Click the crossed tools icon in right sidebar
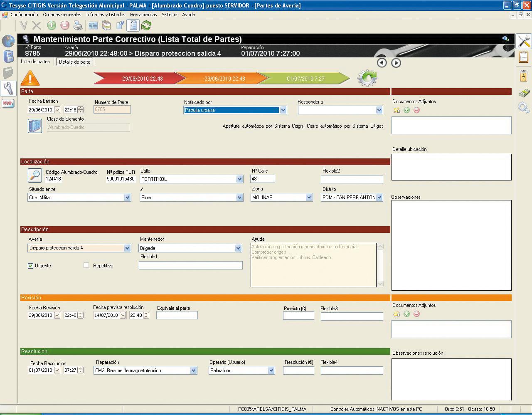The height and width of the screenshot is (415, 532). [x=524, y=41]
